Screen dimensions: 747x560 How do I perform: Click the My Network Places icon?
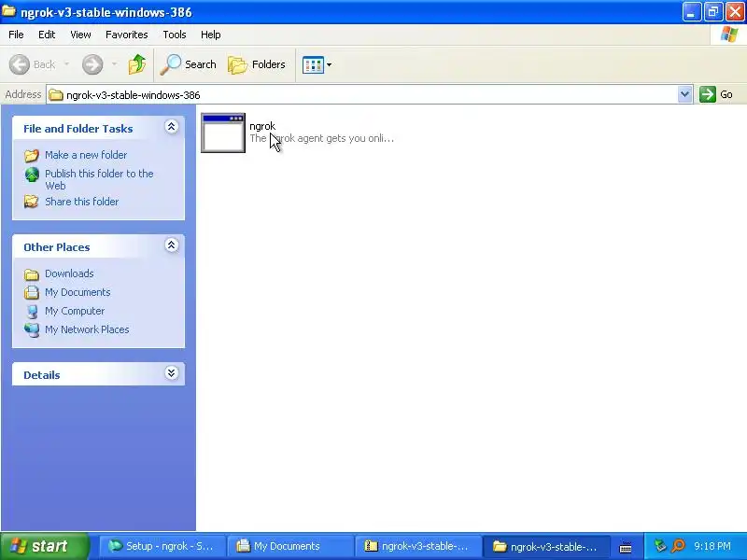pos(32,330)
